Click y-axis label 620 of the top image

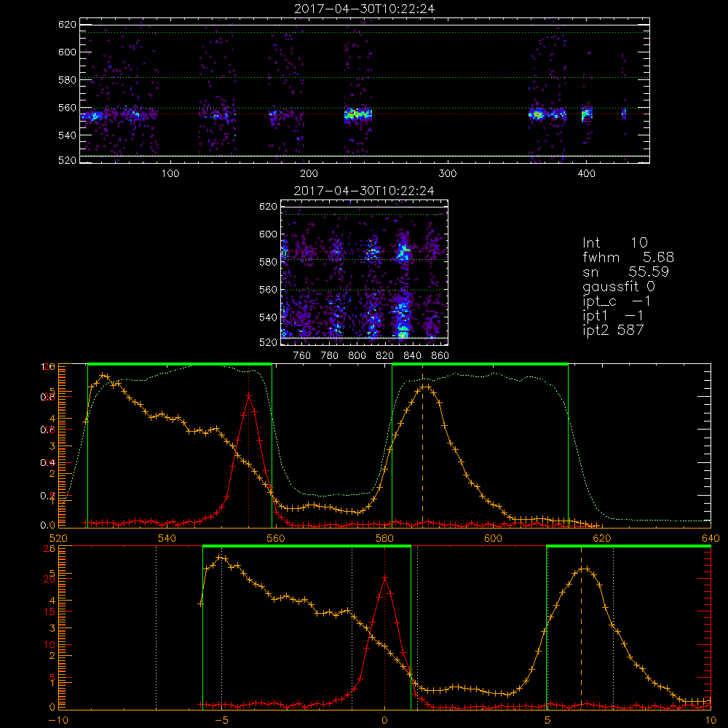(x=67, y=25)
